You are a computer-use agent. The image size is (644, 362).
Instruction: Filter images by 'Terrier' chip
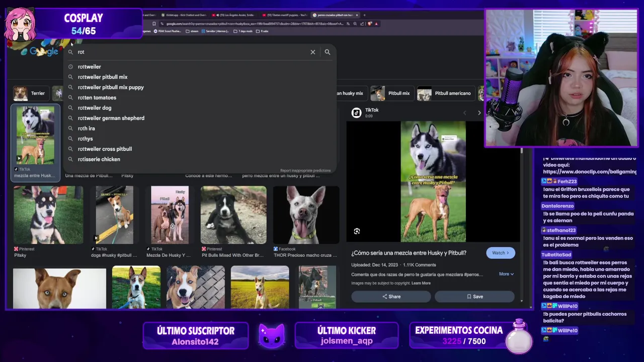30,93
